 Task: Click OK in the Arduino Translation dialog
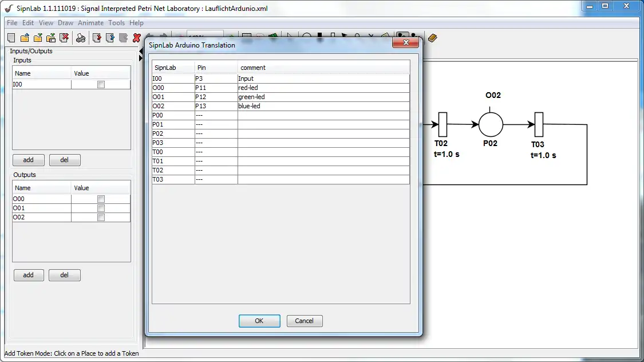pyautogui.click(x=259, y=321)
